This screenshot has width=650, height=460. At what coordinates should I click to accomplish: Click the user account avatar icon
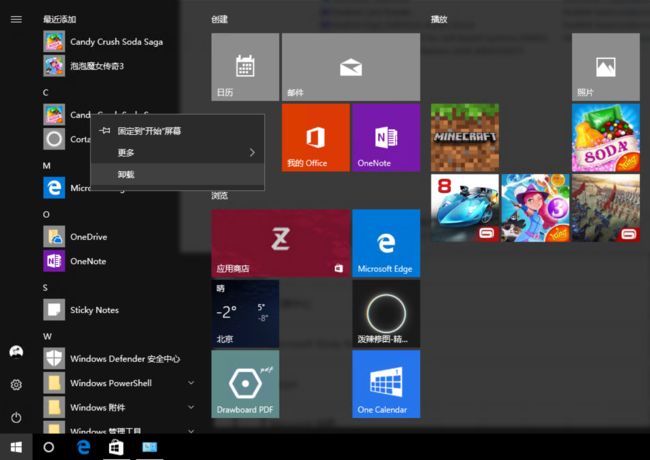(x=16, y=352)
